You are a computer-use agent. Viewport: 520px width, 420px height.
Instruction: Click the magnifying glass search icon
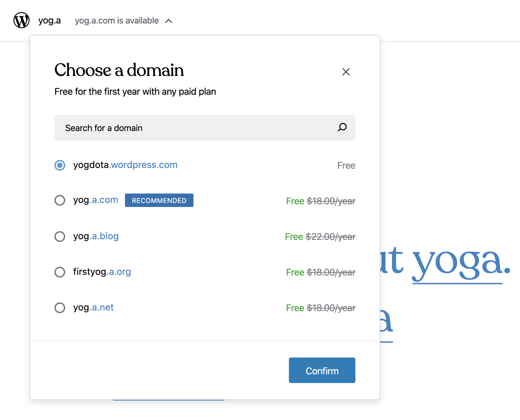(342, 128)
